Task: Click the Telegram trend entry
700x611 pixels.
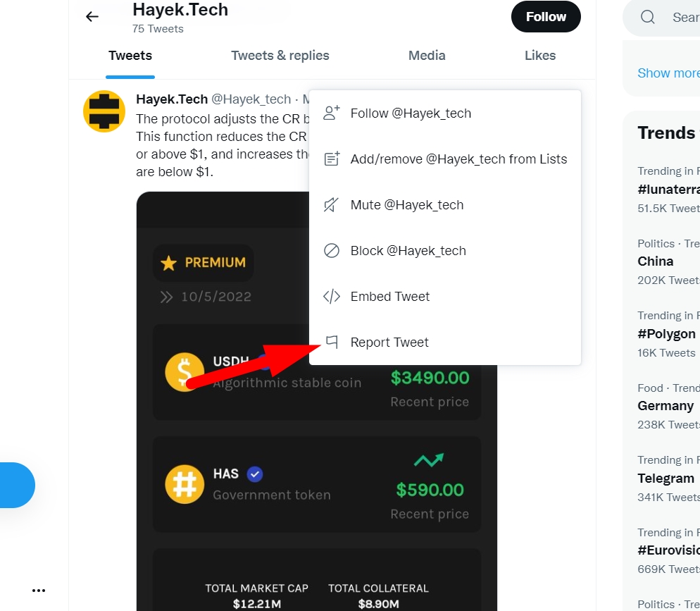Action: (665, 479)
